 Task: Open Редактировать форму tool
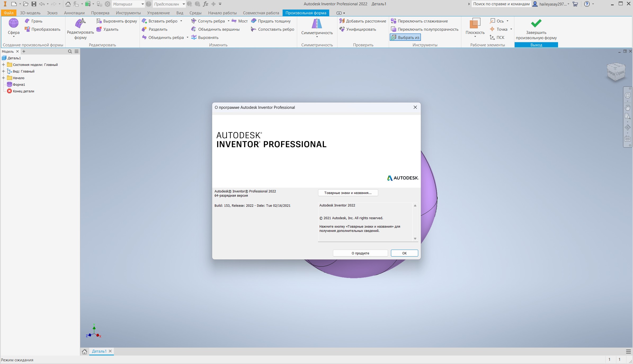(x=80, y=29)
